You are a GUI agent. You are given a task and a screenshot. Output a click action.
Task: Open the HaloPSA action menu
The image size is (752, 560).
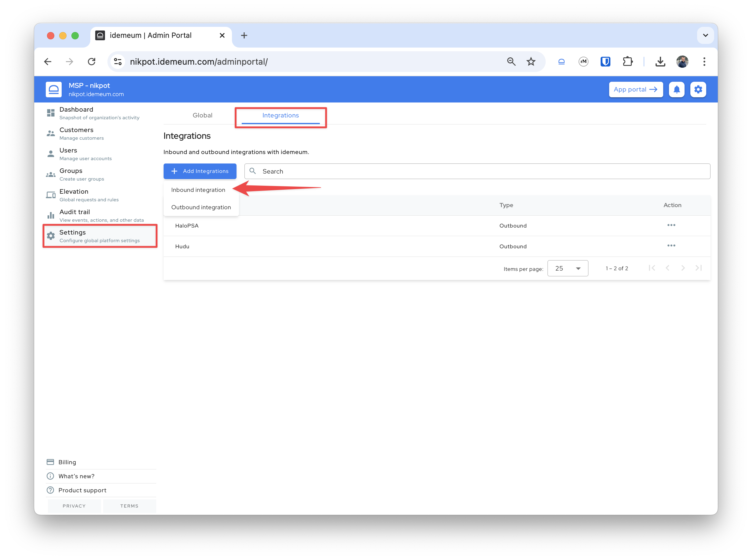(x=672, y=225)
